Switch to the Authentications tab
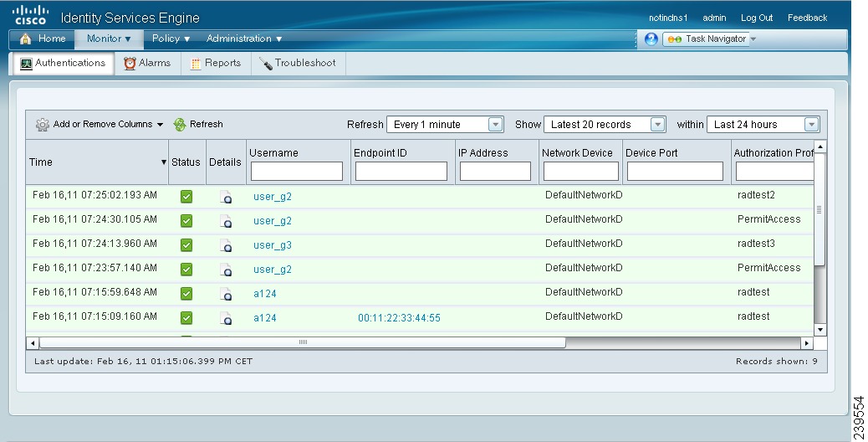 coord(63,63)
